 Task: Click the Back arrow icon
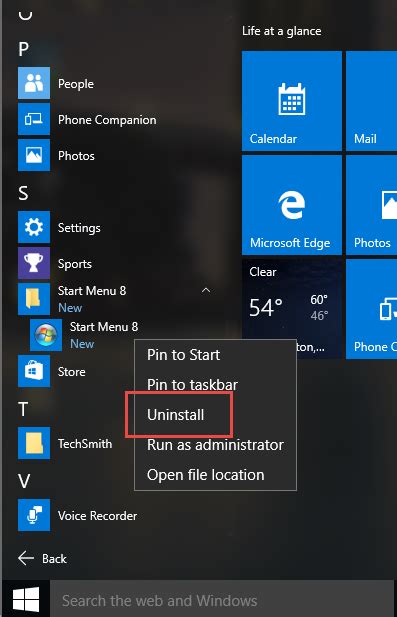pyautogui.click(x=26, y=558)
